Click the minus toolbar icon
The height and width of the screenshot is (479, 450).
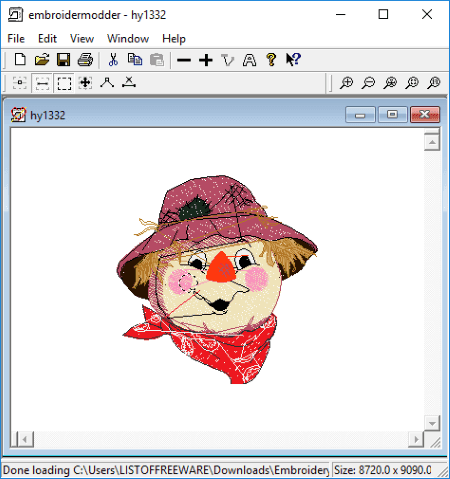184,60
